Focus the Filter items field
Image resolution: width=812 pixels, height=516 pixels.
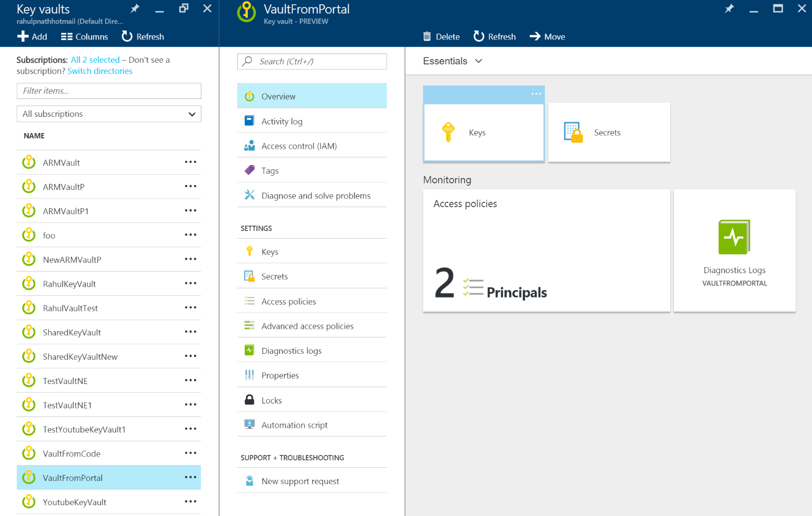(109, 91)
